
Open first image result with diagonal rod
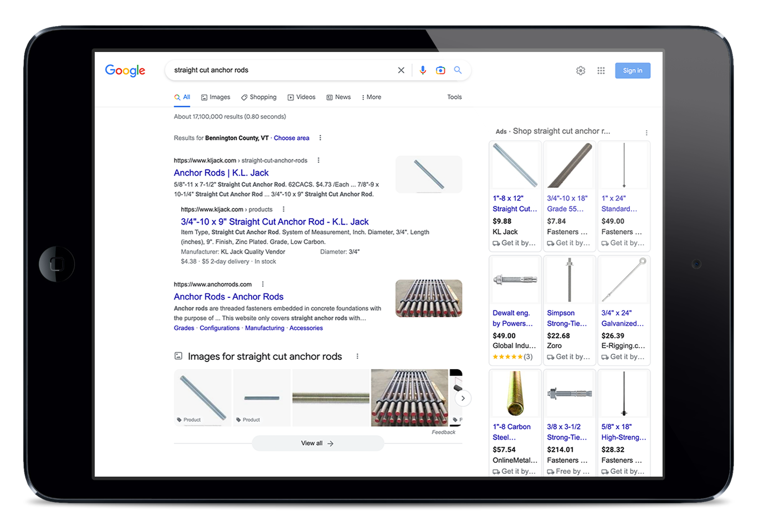point(203,397)
